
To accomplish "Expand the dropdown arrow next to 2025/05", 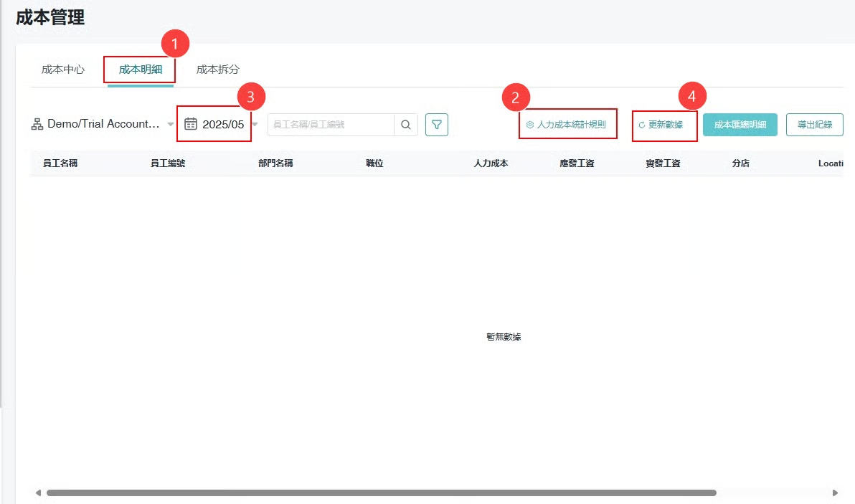I will coord(255,124).
